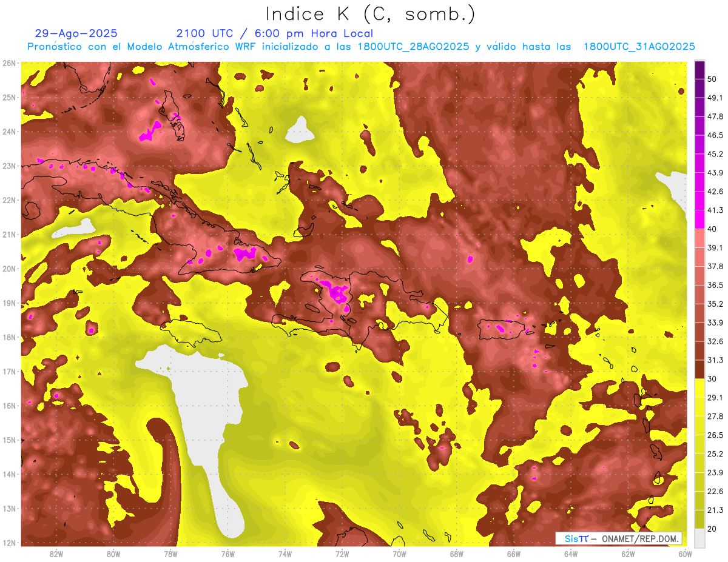Image resolution: width=728 pixels, height=562 pixels.
Task: Click the '1800UTC_28AGO2025' initialization time
Action: coord(414,47)
